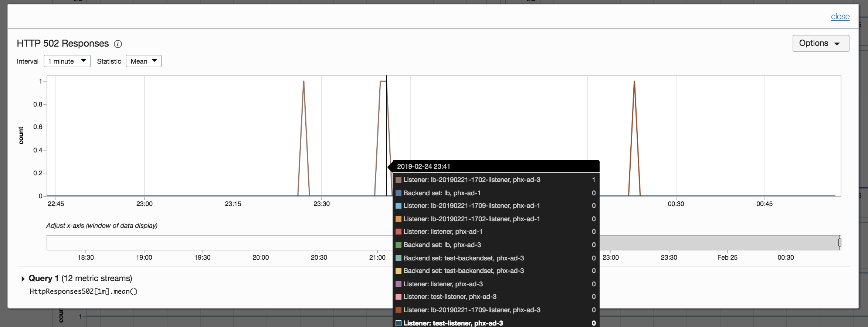Select the bold Listener: test-listener, phx-ad-3 entry
Viewport: 868px width, 327px height.
coord(495,323)
